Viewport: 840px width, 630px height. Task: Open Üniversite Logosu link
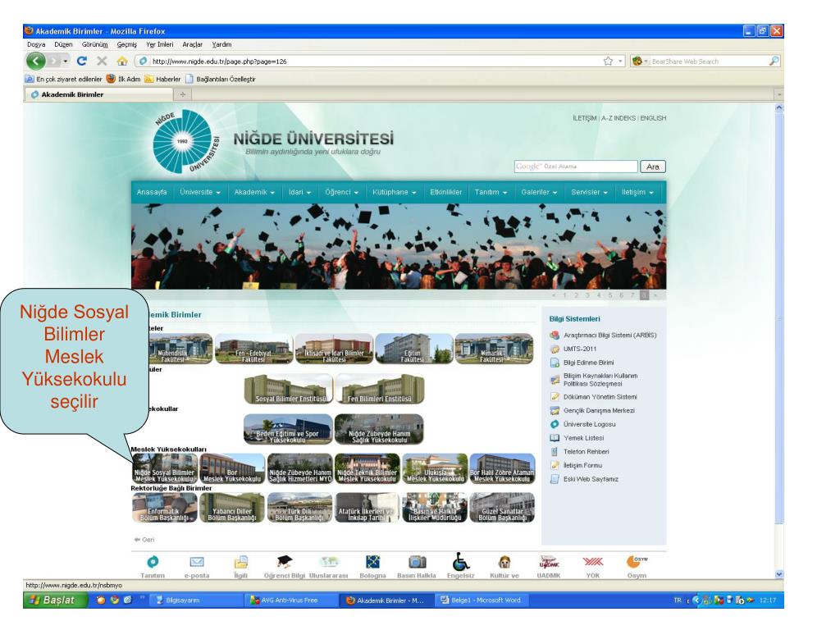[x=589, y=424]
